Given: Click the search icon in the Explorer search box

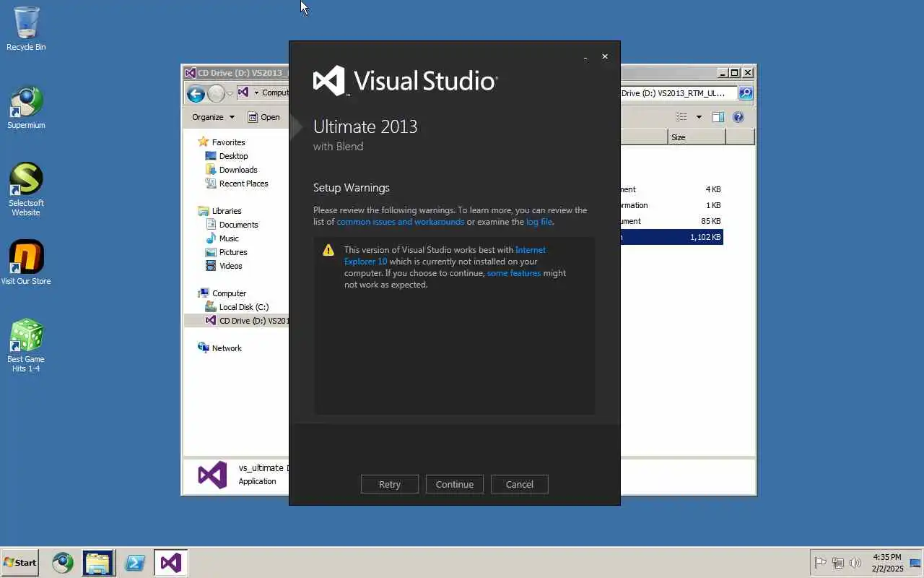Looking at the screenshot, I should pyautogui.click(x=746, y=93).
